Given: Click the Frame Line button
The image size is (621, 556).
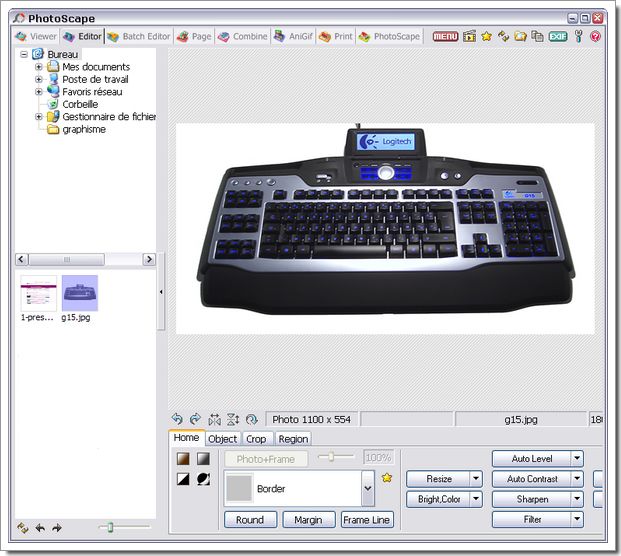Looking at the screenshot, I should coord(367,520).
